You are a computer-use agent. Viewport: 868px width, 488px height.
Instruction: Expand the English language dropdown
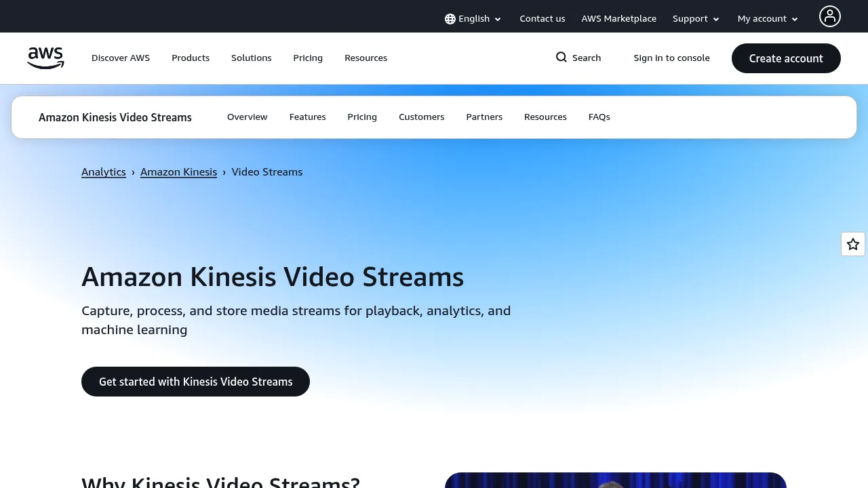coord(473,19)
